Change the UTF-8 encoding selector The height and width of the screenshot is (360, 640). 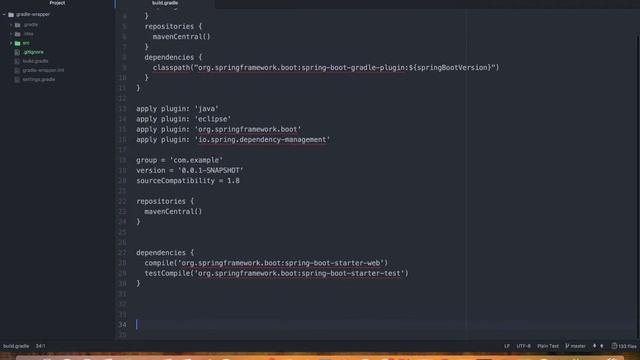point(523,346)
